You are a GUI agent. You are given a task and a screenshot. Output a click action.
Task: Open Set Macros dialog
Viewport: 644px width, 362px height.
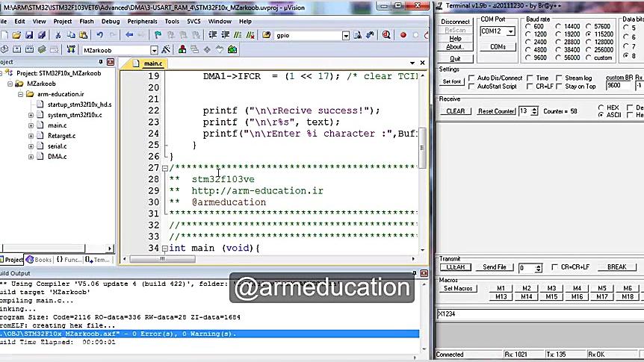click(x=458, y=289)
